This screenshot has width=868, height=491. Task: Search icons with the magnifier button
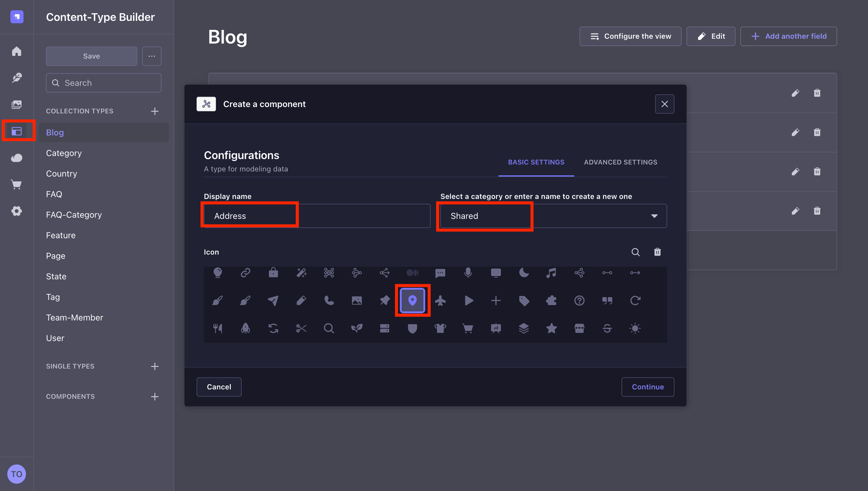635,252
